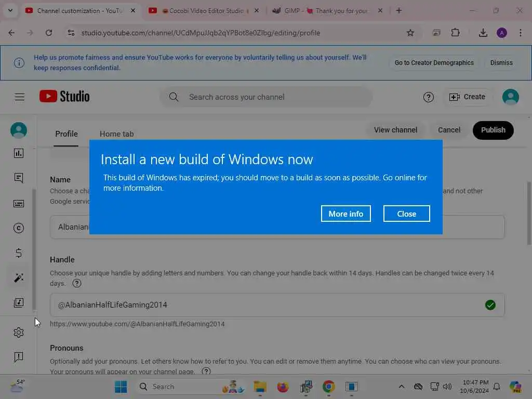532x399 pixels.
Task: Open the Audio library icon in sidebar
Action: pyautogui.click(x=19, y=302)
